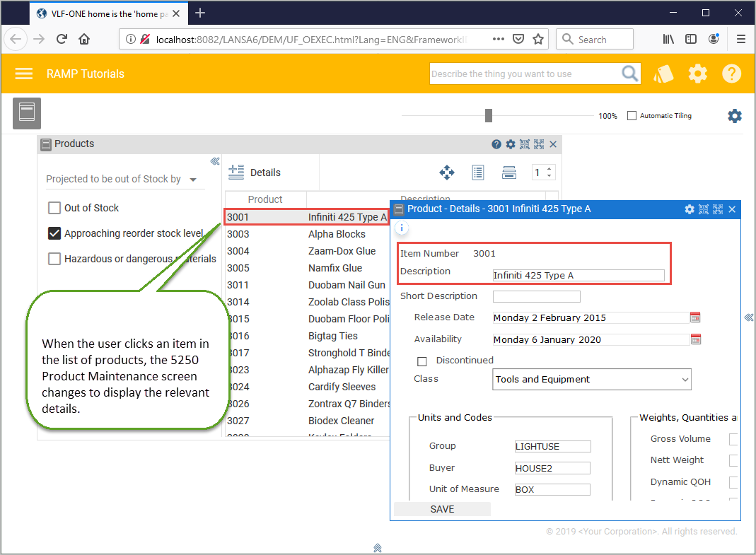This screenshot has height=555, width=756.
Task: Collapse the Products filter panel chevron
Action: (x=215, y=162)
